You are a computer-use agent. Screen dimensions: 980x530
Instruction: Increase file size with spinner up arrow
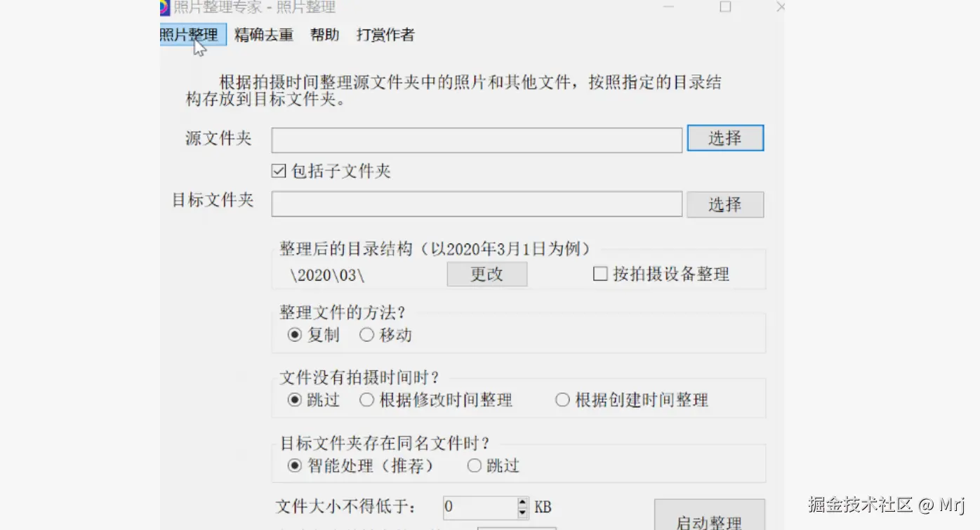522,502
